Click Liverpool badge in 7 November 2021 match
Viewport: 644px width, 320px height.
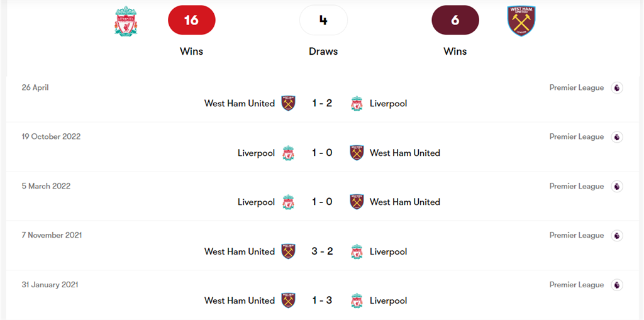[357, 251]
